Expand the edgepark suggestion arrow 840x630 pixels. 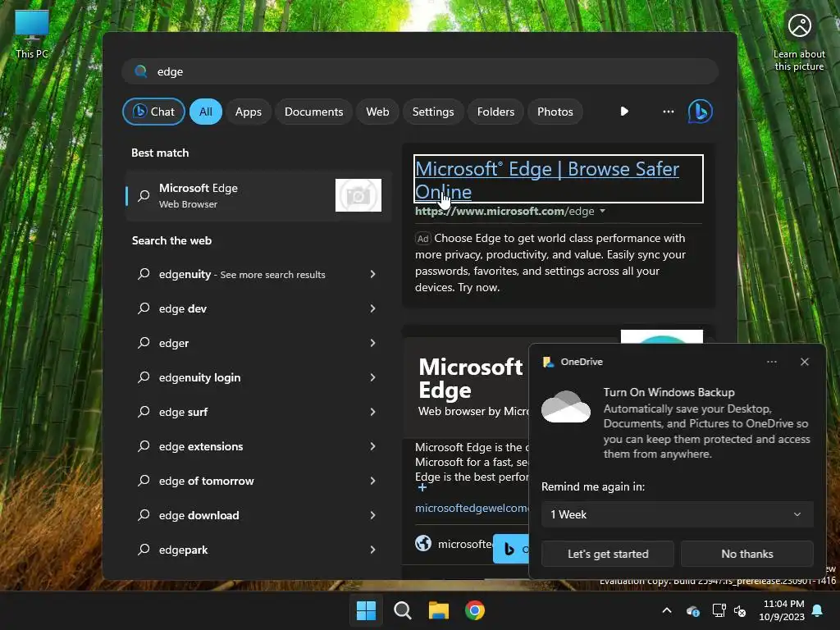coord(373,550)
